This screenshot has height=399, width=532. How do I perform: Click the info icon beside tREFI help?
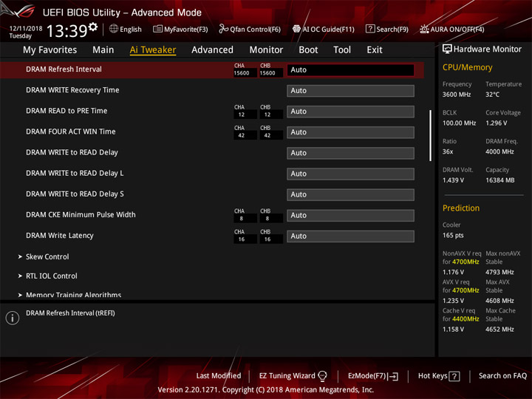click(13, 318)
